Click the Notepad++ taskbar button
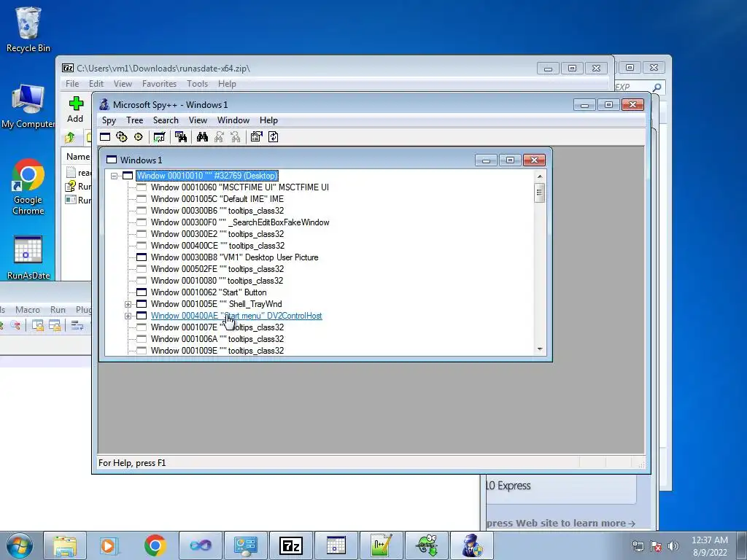The image size is (747, 560). pyautogui.click(x=382, y=545)
